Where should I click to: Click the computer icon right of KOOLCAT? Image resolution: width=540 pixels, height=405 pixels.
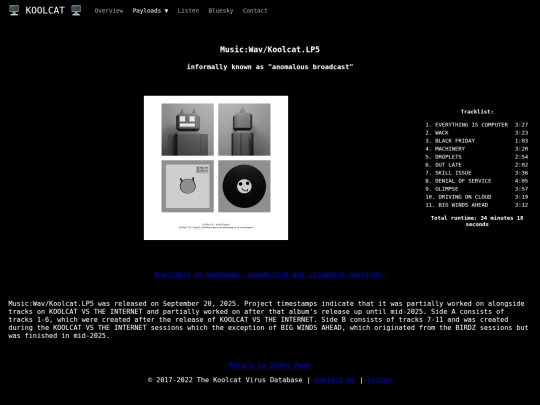tap(76, 10)
